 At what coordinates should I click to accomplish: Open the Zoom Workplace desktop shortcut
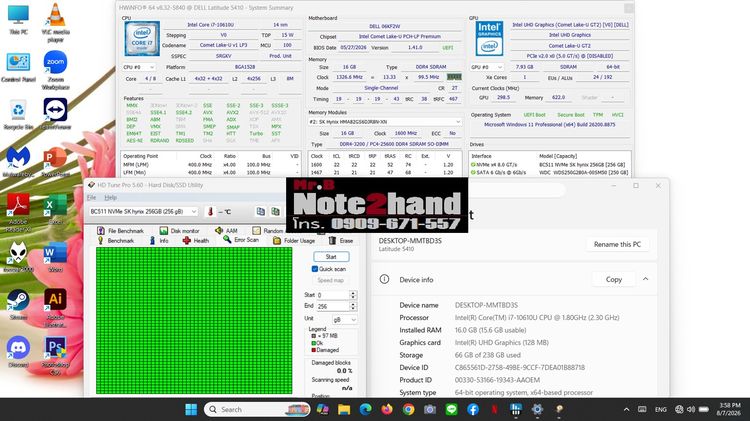pos(55,70)
